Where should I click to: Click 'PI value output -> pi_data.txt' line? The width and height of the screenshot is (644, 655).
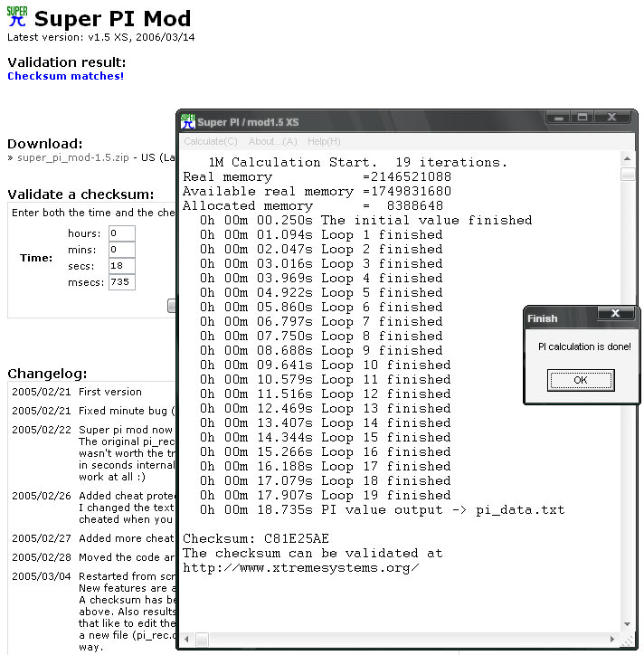point(382,509)
